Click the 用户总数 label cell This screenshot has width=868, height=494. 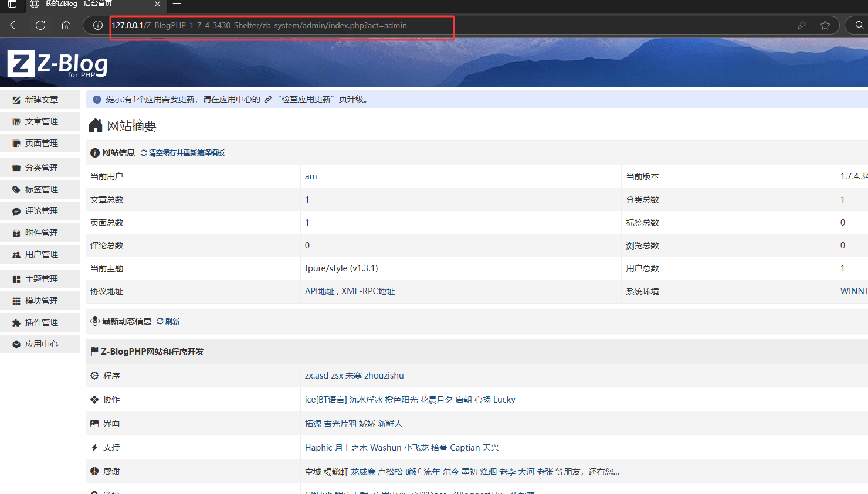click(728, 268)
